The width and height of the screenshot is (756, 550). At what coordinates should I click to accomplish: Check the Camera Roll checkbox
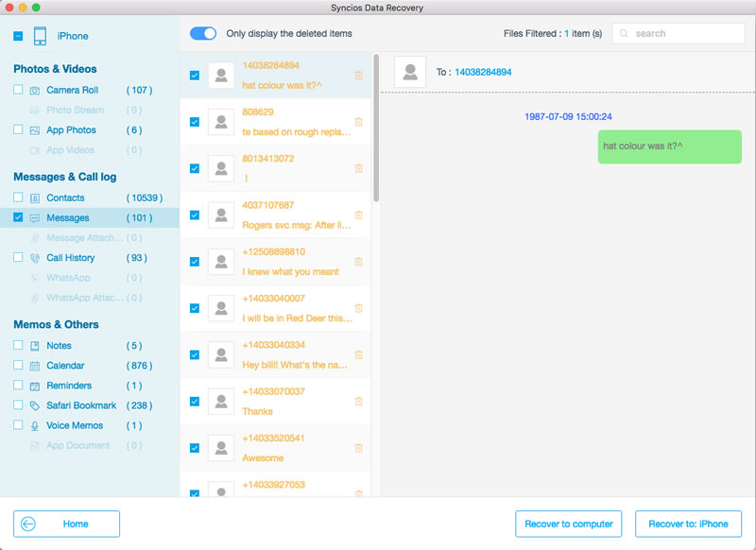(x=18, y=90)
